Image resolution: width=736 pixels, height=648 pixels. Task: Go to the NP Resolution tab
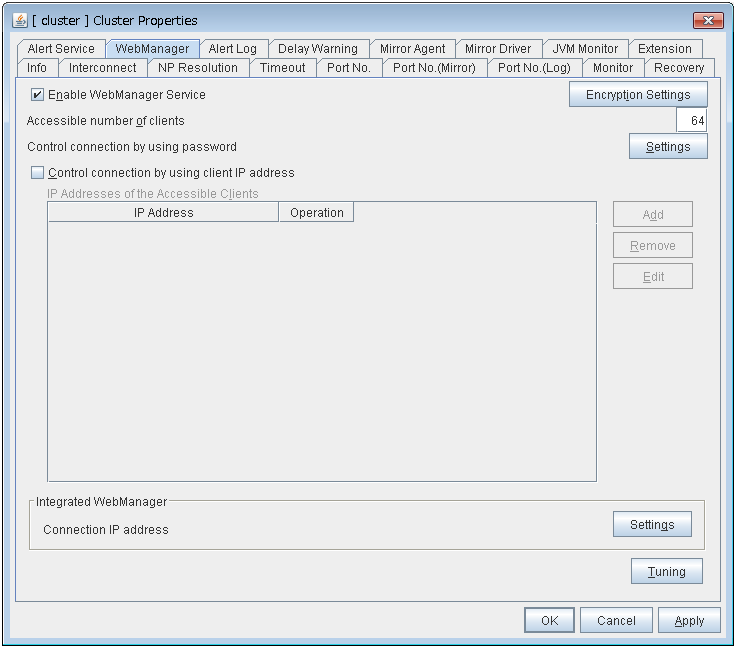198,68
